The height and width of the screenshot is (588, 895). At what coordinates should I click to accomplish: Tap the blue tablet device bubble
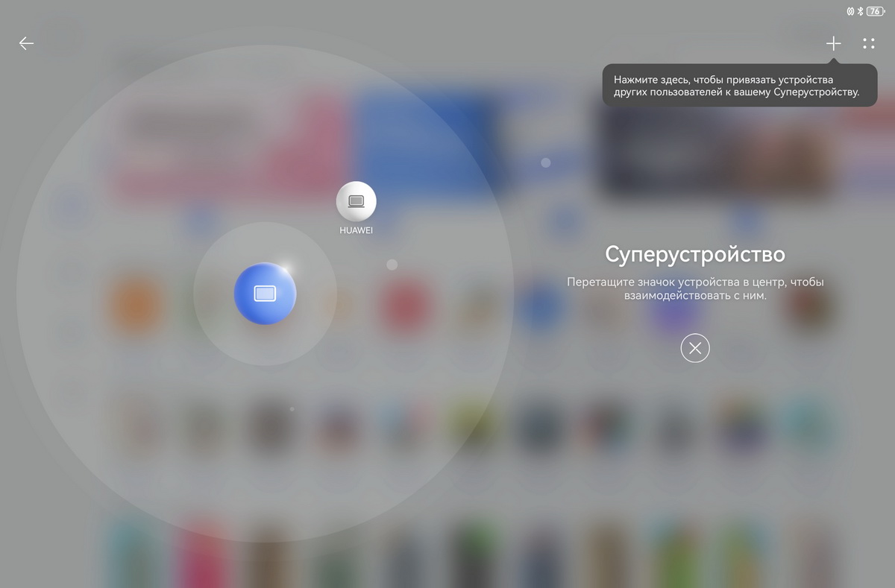click(265, 294)
